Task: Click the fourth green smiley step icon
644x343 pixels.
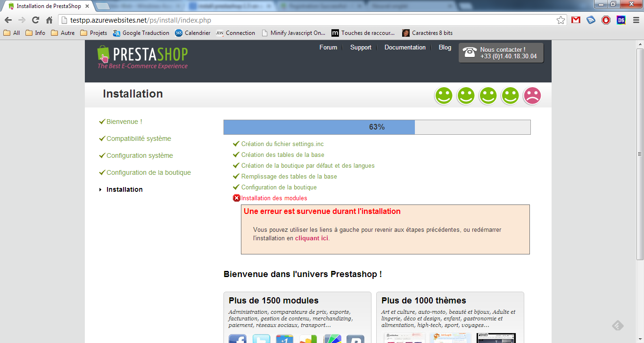Action: coord(510,96)
